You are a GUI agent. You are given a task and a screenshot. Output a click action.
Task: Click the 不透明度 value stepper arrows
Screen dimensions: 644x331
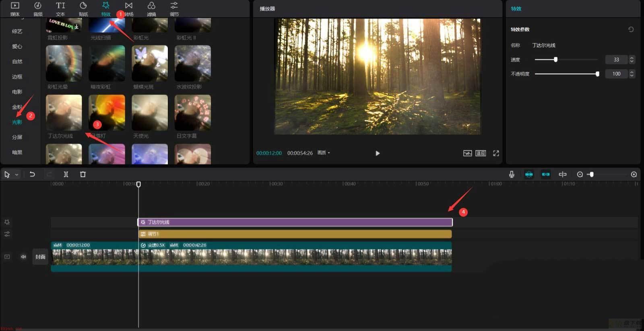[632, 74]
